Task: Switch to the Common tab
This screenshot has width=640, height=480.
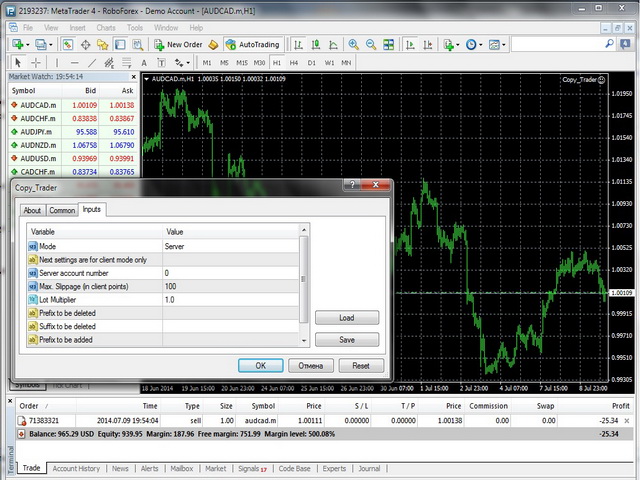Action: (62, 210)
